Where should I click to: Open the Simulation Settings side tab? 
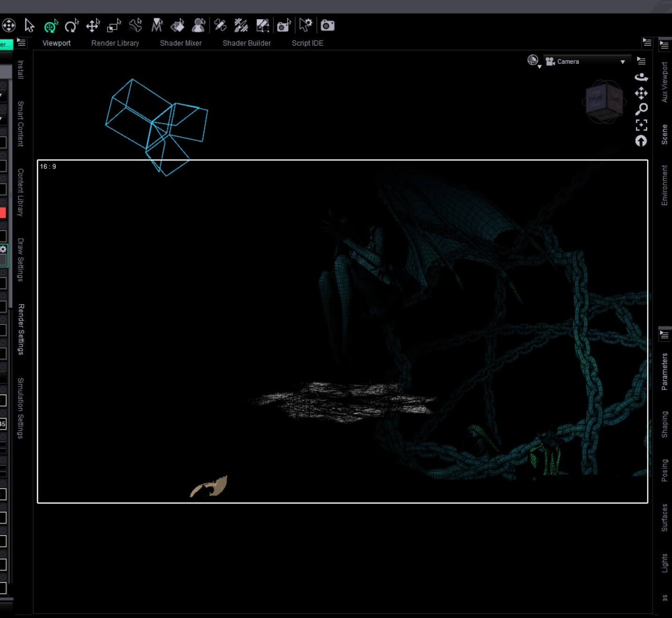[21, 408]
